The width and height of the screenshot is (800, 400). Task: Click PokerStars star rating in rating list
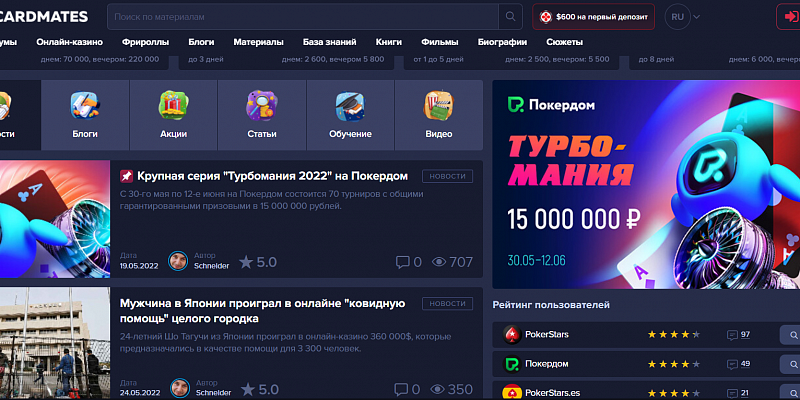click(674, 335)
